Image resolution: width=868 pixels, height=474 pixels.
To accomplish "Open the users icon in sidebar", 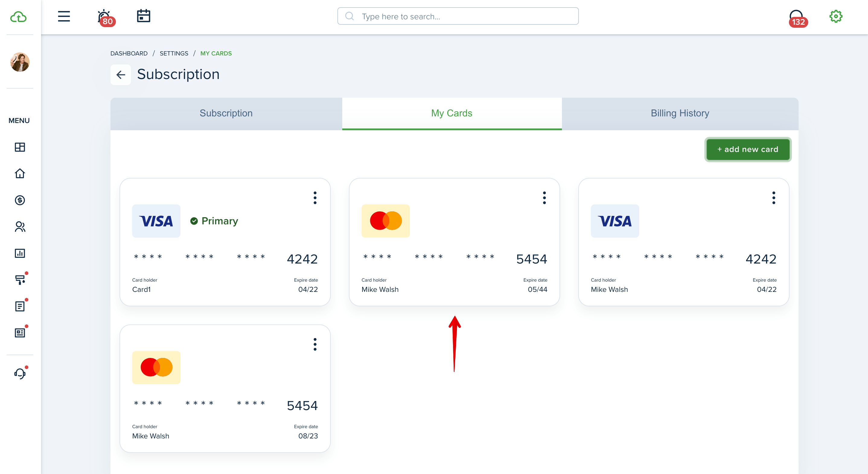I will (20, 226).
